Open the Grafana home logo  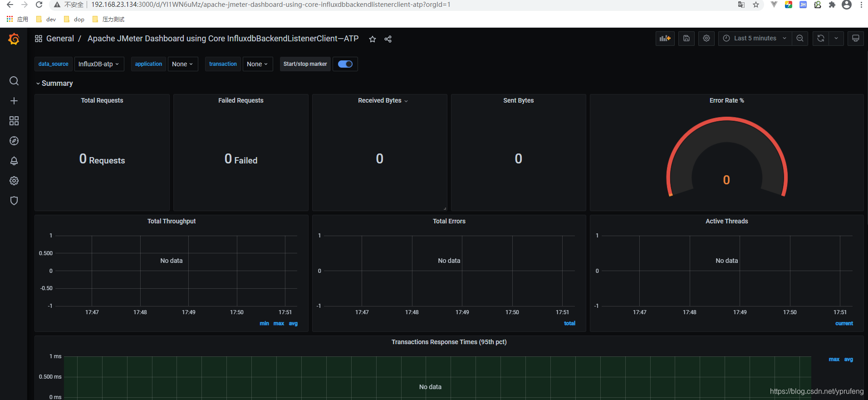click(14, 39)
